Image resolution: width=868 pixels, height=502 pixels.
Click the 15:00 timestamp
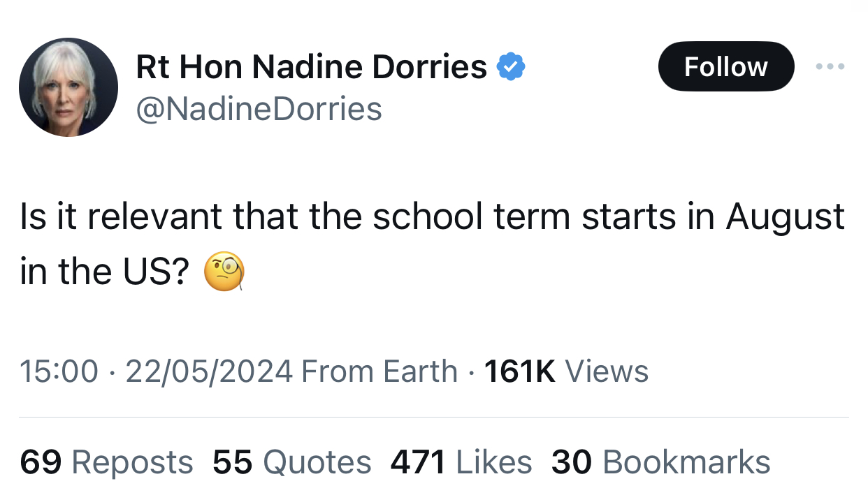pyautogui.click(x=59, y=371)
